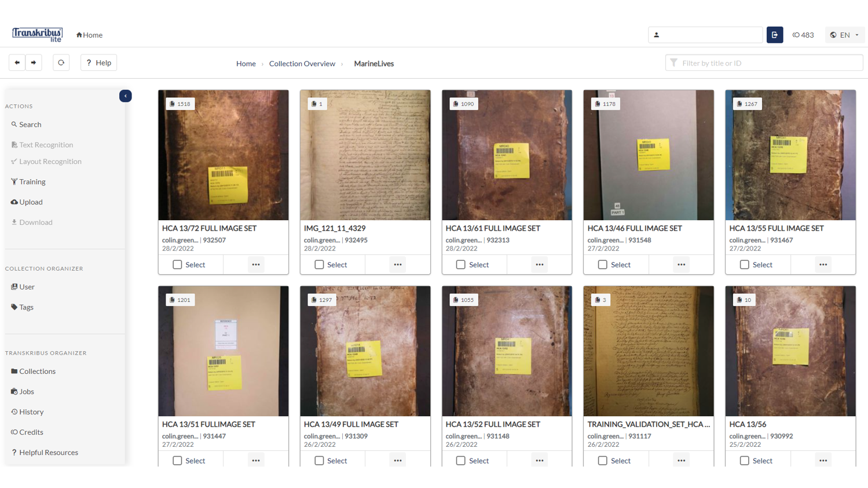Screen dimensions: 868x488
Task: Click the credits counter showing 483
Action: 803,35
